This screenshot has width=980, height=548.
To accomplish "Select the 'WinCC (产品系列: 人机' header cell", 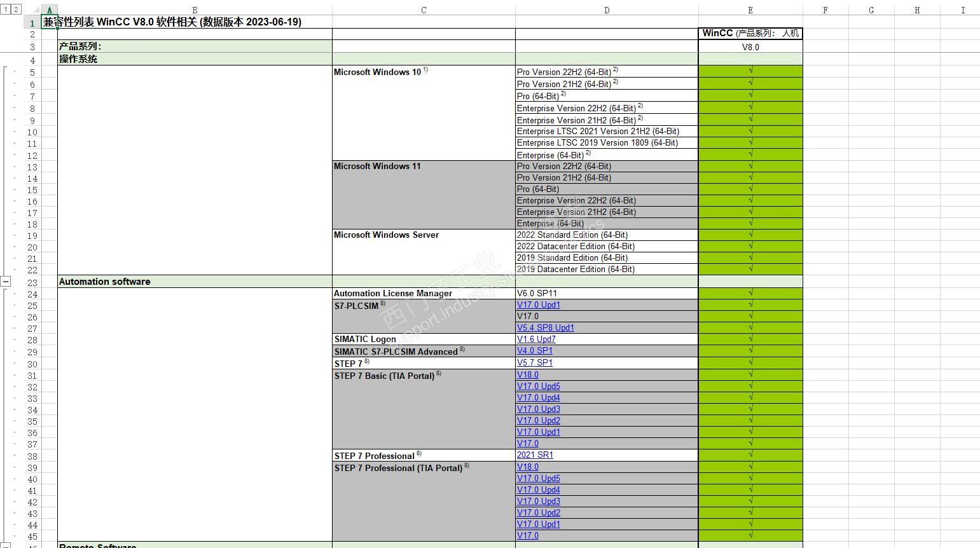I will [750, 34].
